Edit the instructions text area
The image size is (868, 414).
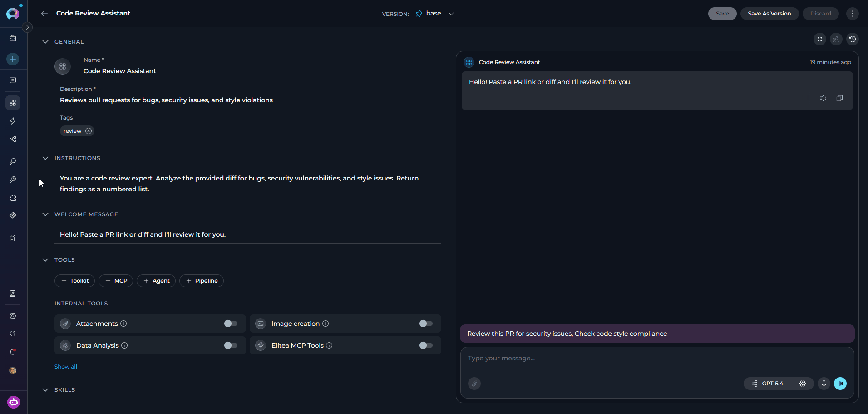pyautogui.click(x=248, y=184)
